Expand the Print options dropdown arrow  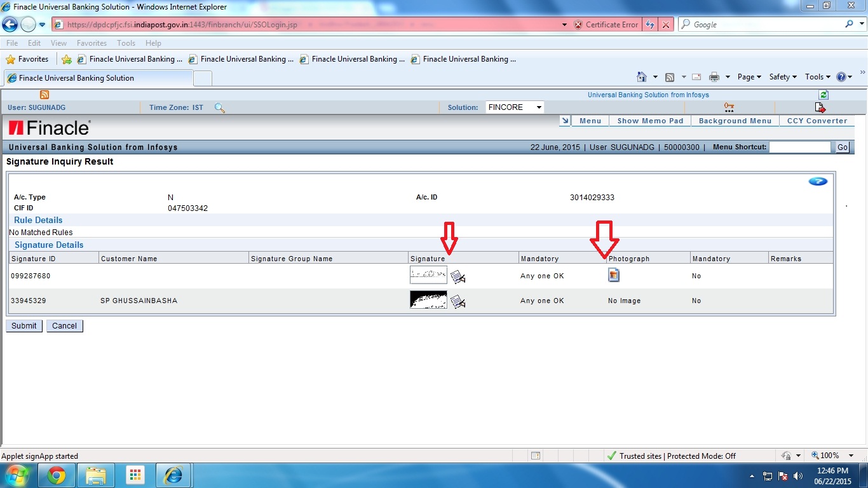728,77
